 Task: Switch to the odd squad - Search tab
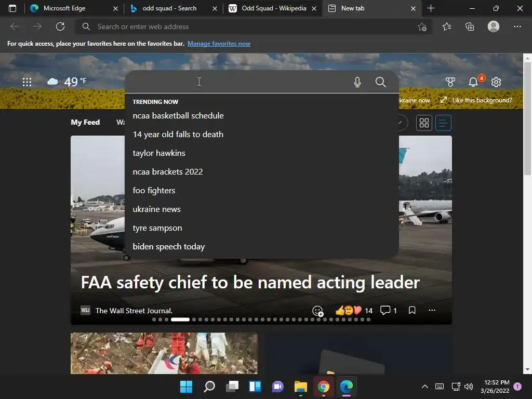[x=174, y=8]
